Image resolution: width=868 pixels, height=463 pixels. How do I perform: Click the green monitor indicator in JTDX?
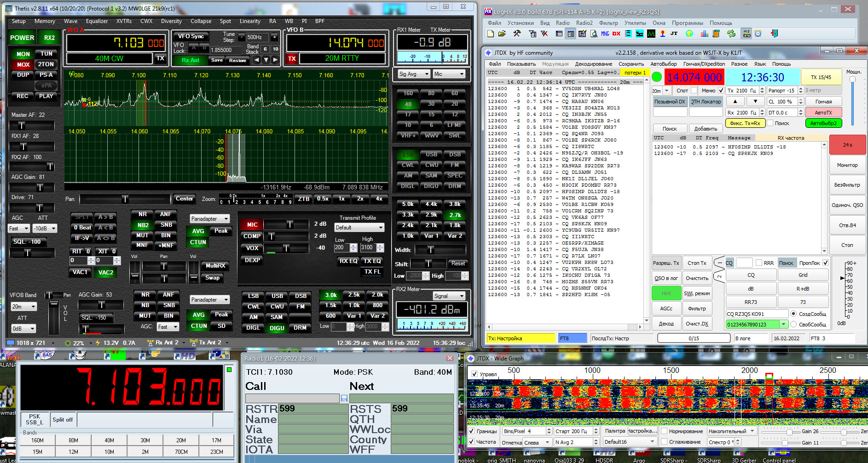coord(657,77)
